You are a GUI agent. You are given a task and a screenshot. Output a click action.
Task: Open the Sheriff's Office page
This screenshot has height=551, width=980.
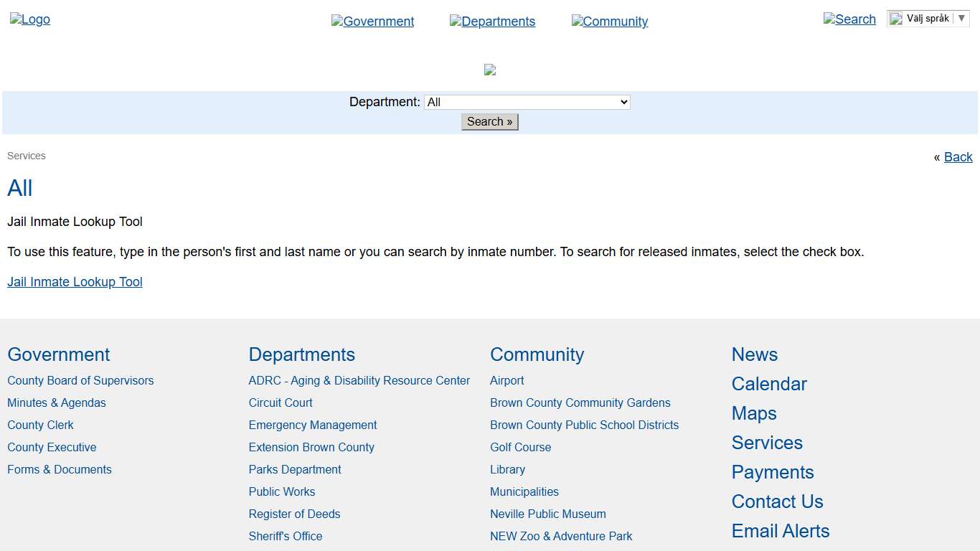coord(285,536)
